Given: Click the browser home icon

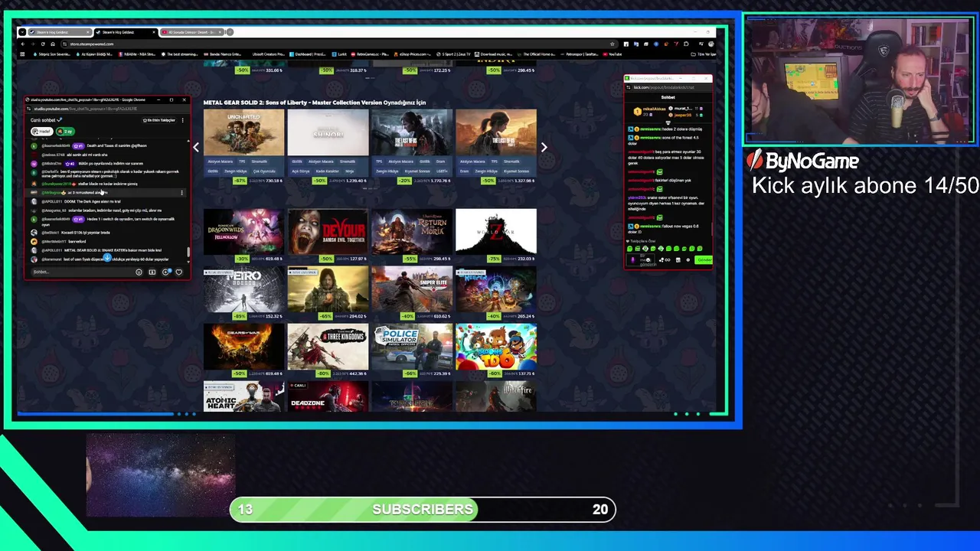Looking at the screenshot, I should tap(52, 44).
